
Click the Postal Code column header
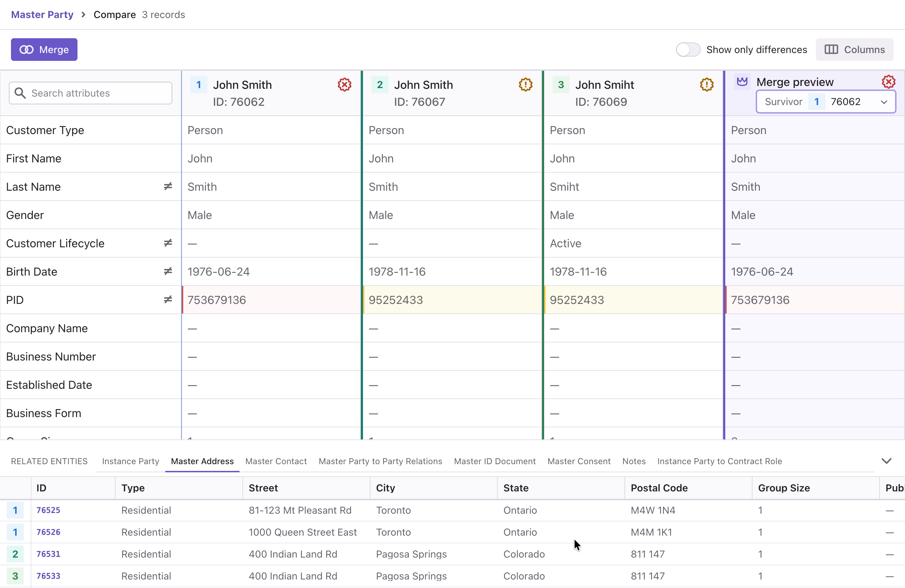(x=688, y=488)
